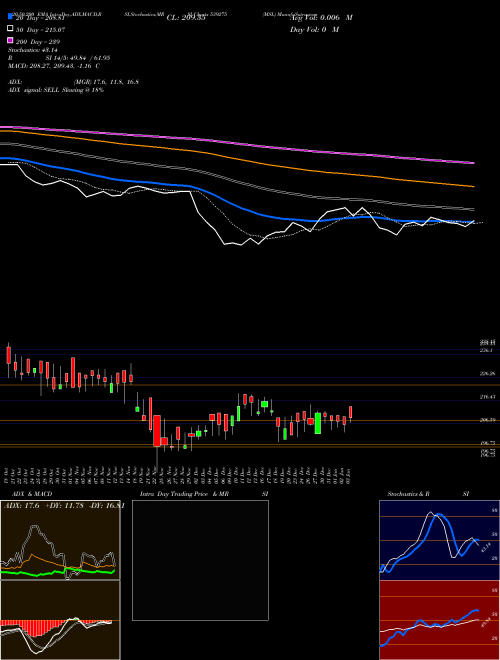Click the large green candlestick near 27 Dec
Image resolution: width=500 pixels, height=660 pixels.
point(318,423)
